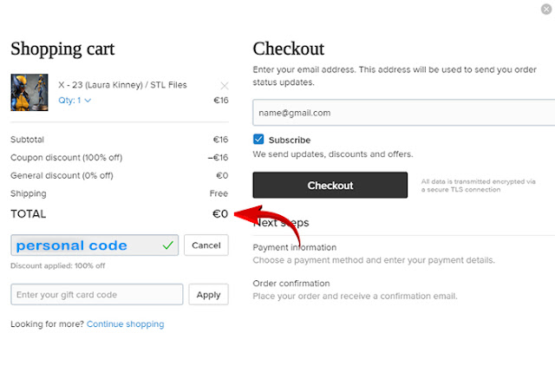Click the personal code coupon field
This screenshot has width=555, height=392.
pos(87,245)
